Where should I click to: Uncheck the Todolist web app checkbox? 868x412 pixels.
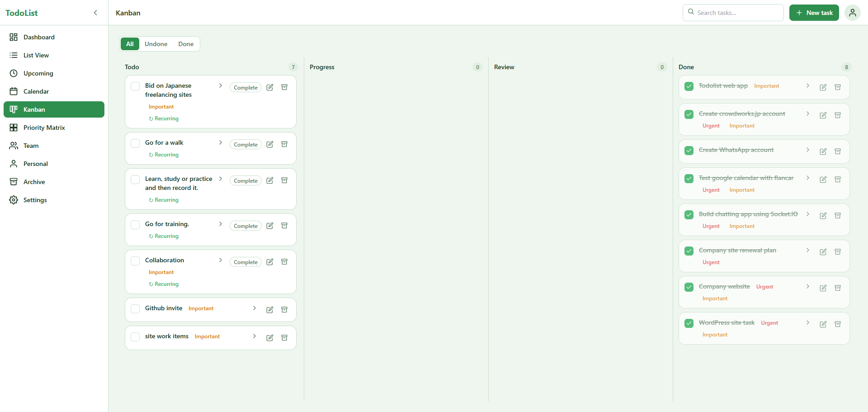[x=689, y=86]
